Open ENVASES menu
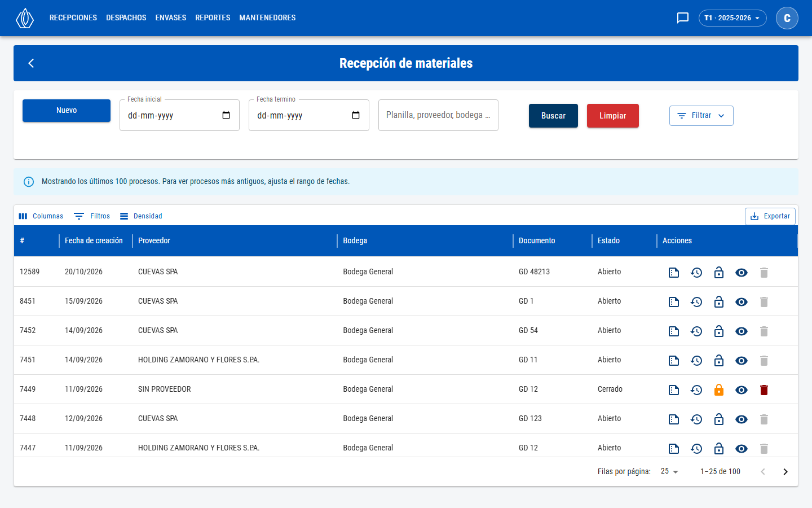This screenshot has height=508, width=812. (x=171, y=18)
